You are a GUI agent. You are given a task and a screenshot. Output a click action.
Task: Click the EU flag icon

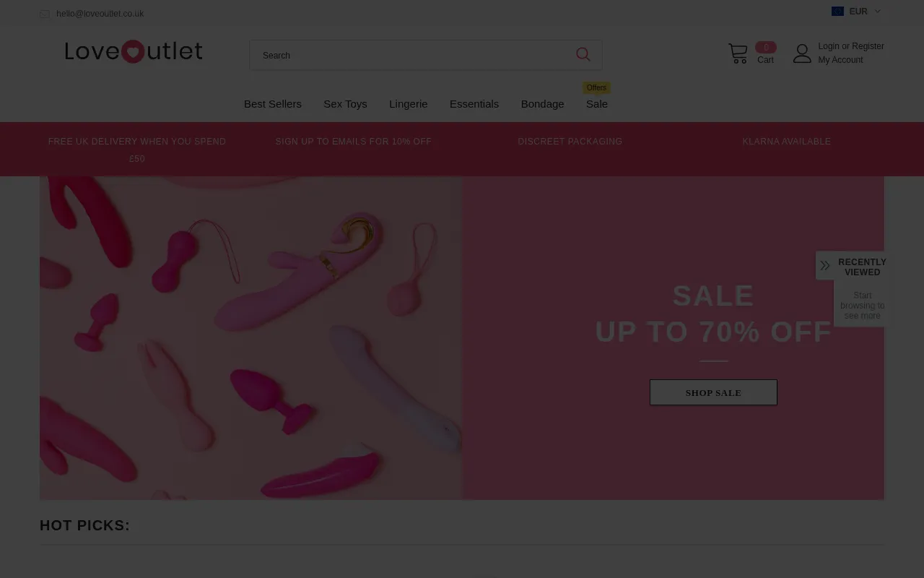(837, 12)
